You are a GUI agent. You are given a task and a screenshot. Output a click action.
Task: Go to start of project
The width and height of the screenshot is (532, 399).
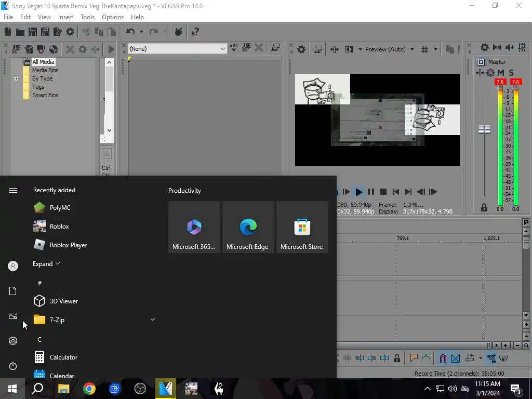(395, 192)
